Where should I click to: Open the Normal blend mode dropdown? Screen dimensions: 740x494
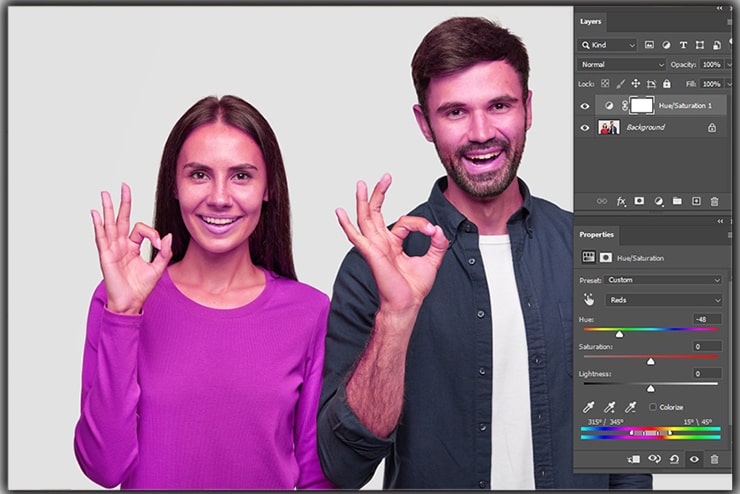coord(622,64)
